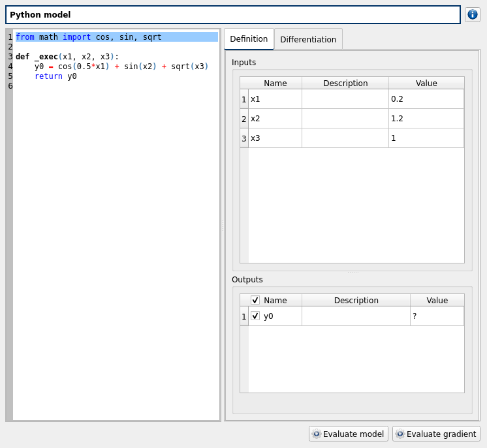Click the splitter handle between Inputs and Outputs
This screenshot has width=487, height=448.
coord(353,272)
